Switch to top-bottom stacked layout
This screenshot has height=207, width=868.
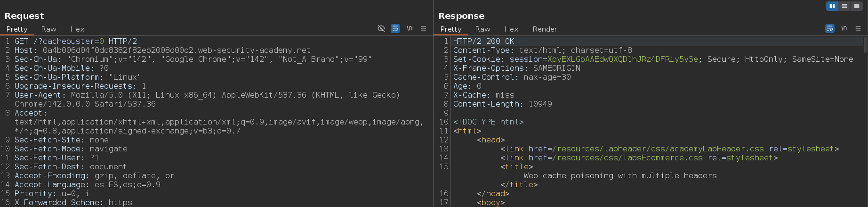(x=844, y=6)
